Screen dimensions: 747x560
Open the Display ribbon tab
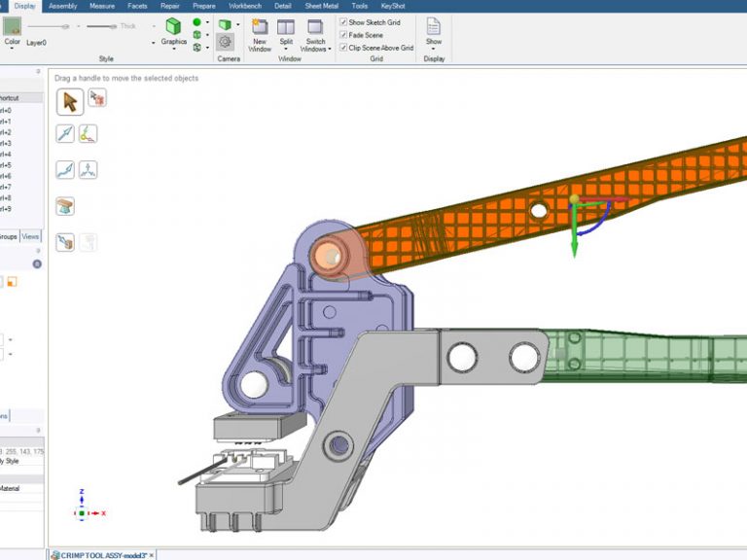click(24, 6)
